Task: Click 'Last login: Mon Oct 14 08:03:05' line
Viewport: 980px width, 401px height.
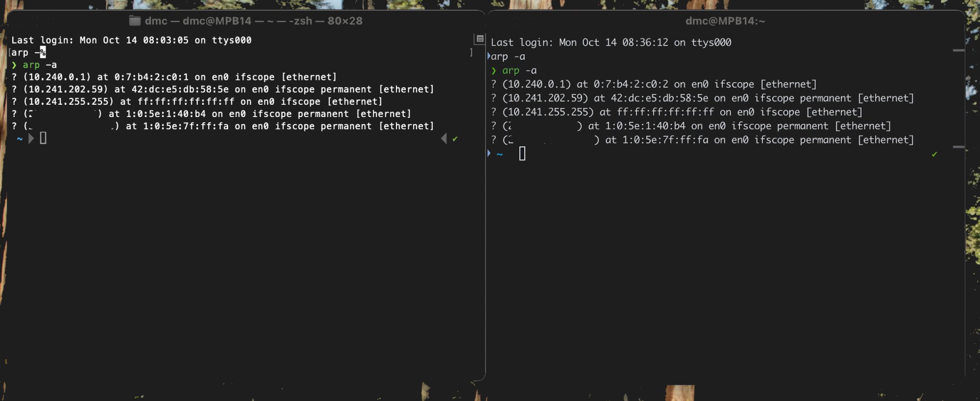Action: pyautogui.click(x=131, y=40)
